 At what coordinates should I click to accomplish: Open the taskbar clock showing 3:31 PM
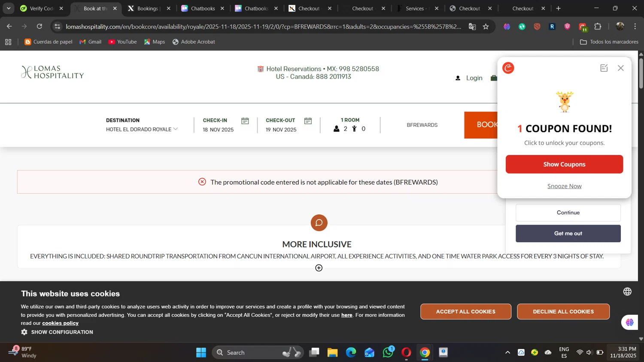coord(623,353)
